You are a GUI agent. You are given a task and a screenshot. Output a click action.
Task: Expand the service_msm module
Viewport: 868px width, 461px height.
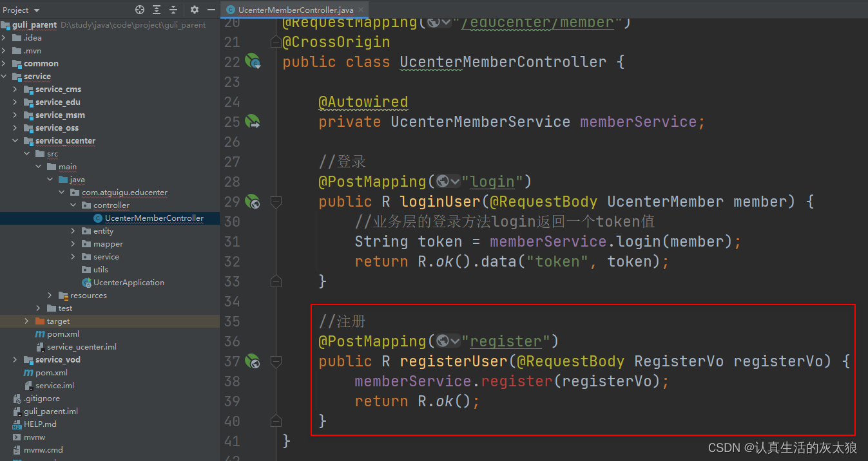(x=16, y=115)
